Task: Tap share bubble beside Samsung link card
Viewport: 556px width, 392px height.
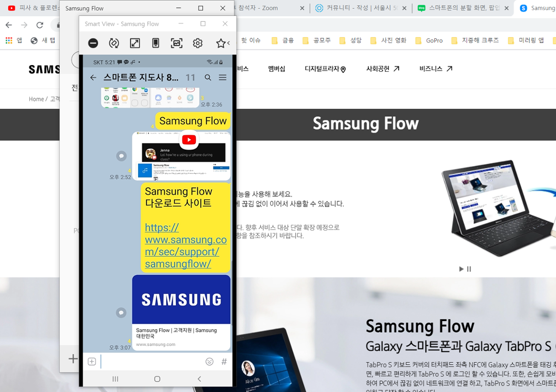Action: pos(121,313)
